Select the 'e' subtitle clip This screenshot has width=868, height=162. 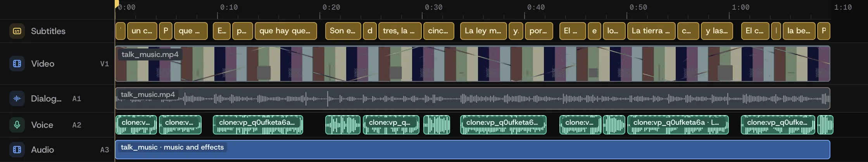pyautogui.click(x=594, y=31)
